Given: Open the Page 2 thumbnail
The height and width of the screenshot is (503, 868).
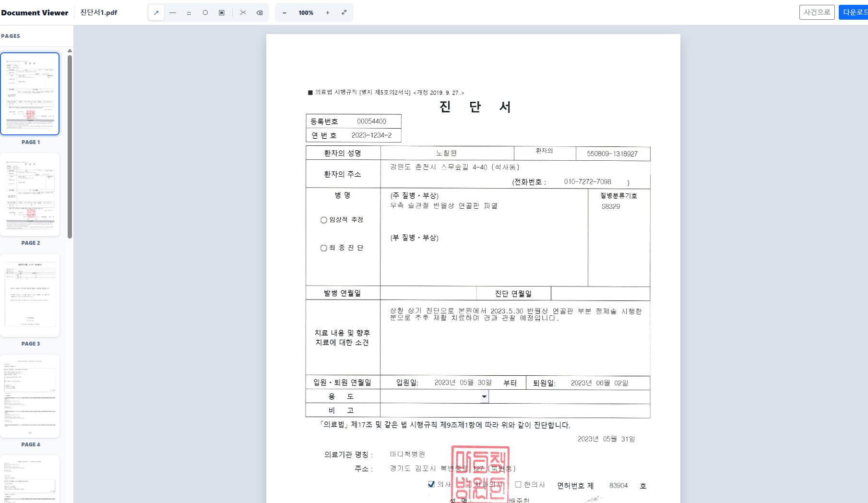Looking at the screenshot, I should coord(30,195).
